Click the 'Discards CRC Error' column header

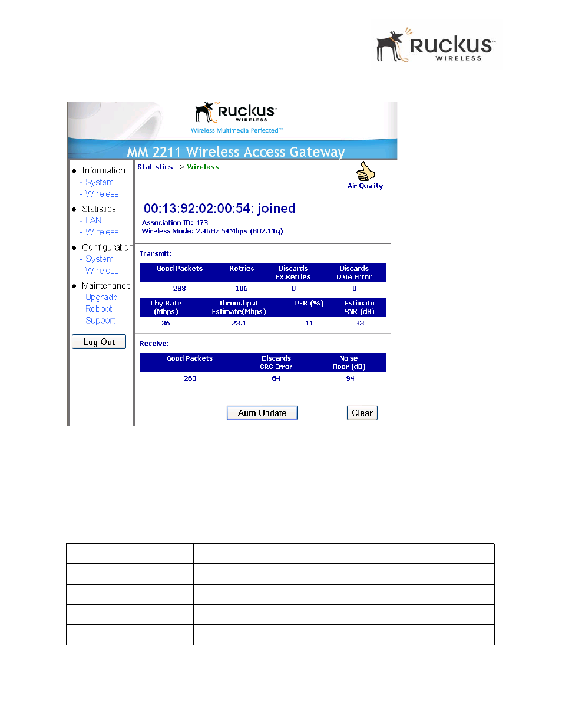[276, 363]
